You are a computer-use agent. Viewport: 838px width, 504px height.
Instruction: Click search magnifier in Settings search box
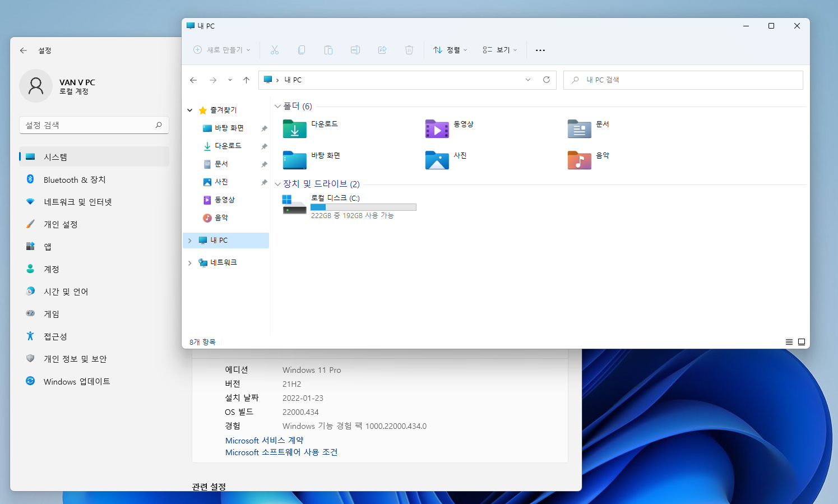[x=159, y=125]
